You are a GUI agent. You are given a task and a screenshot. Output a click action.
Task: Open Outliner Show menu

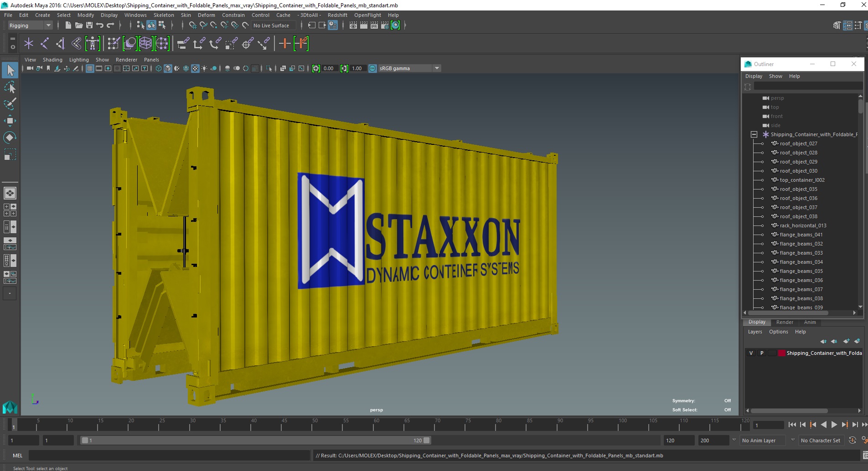(x=775, y=76)
